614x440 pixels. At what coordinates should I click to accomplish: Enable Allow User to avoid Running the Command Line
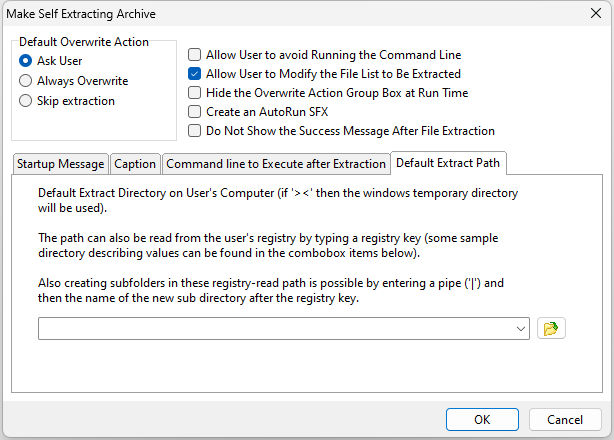tap(195, 55)
